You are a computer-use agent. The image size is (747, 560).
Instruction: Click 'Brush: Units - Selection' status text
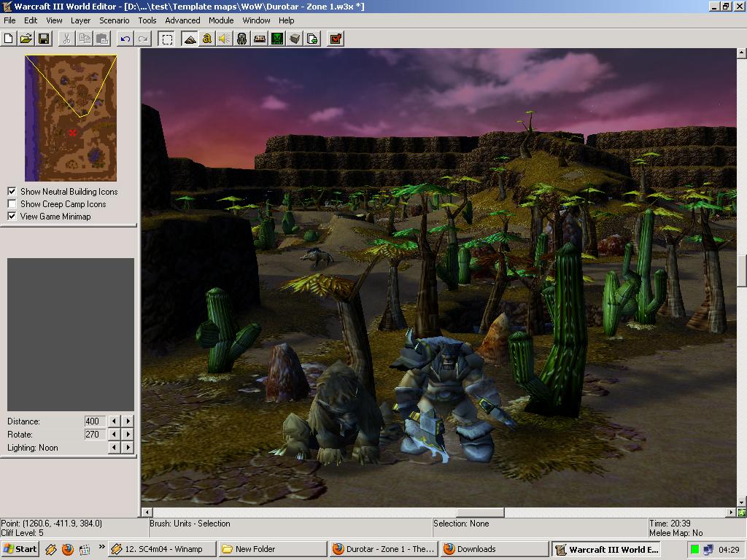(x=190, y=524)
